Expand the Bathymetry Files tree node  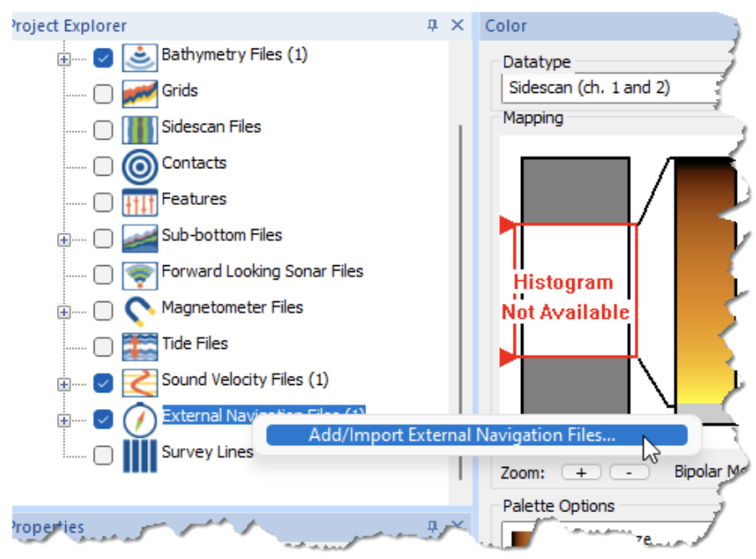coord(64,59)
